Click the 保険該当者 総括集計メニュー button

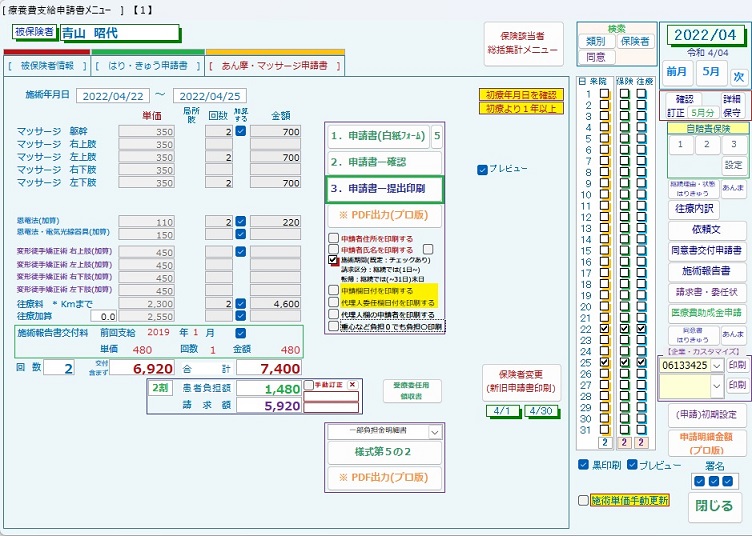point(522,43)
